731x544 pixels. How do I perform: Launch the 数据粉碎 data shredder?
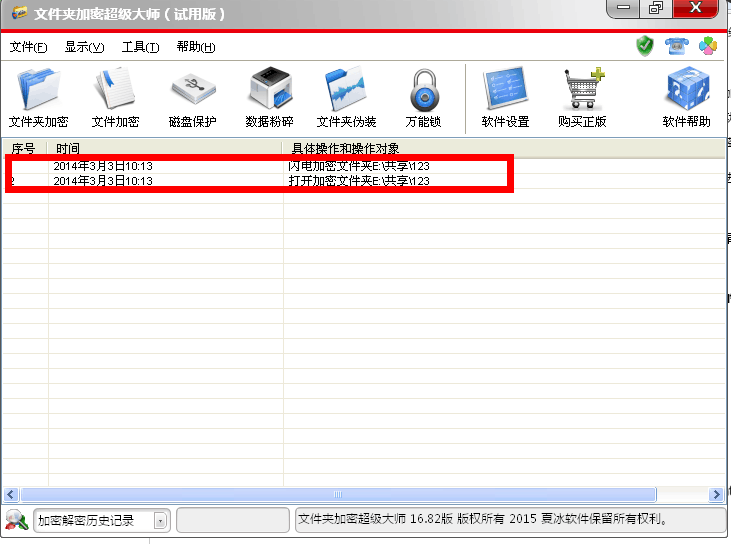(269, 98)
